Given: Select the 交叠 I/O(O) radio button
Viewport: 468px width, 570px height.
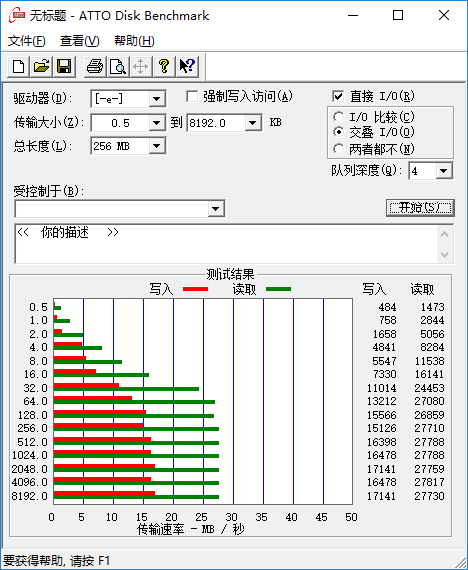Looking at the screenshot, I should [x=338, y=132].
